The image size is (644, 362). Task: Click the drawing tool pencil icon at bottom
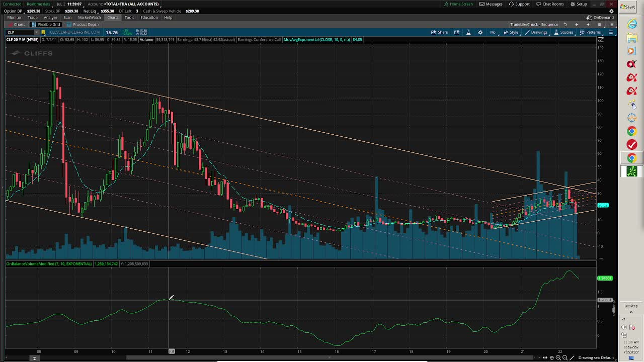(x=572, y=357)
